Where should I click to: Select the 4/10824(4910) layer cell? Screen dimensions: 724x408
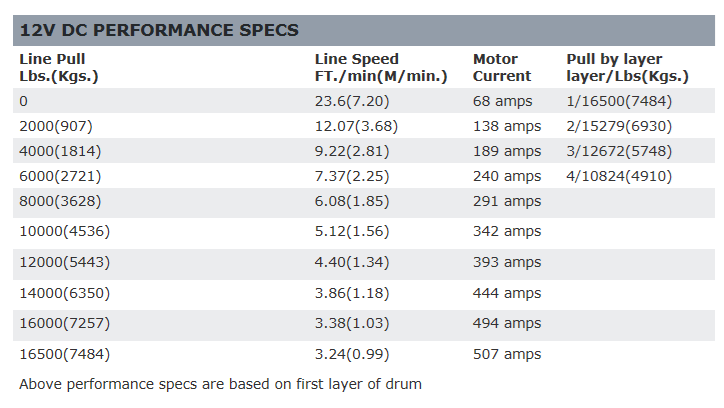619,176
